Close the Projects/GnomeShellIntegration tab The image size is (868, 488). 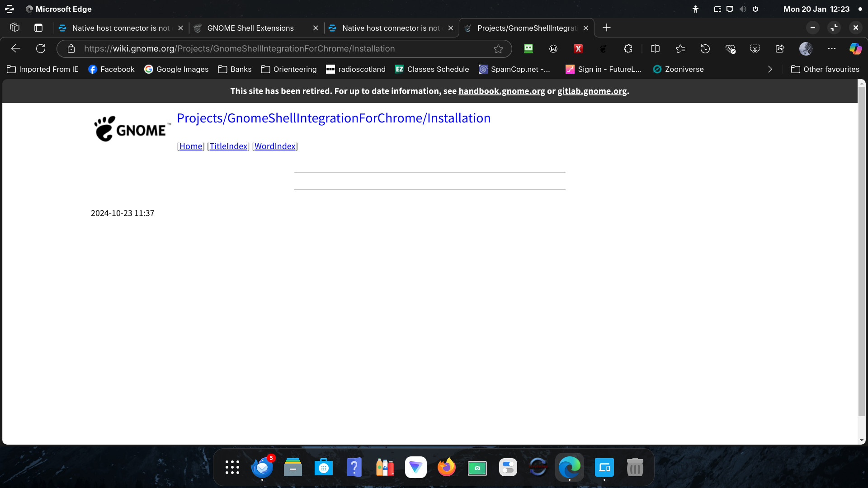pyautogui.click(x=585, y=28)
